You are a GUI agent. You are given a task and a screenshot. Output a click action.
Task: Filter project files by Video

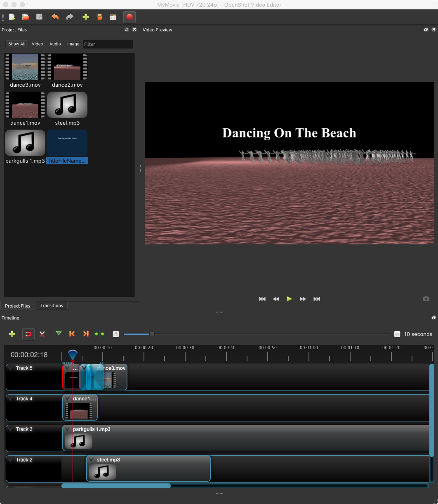tap(38, 44)
